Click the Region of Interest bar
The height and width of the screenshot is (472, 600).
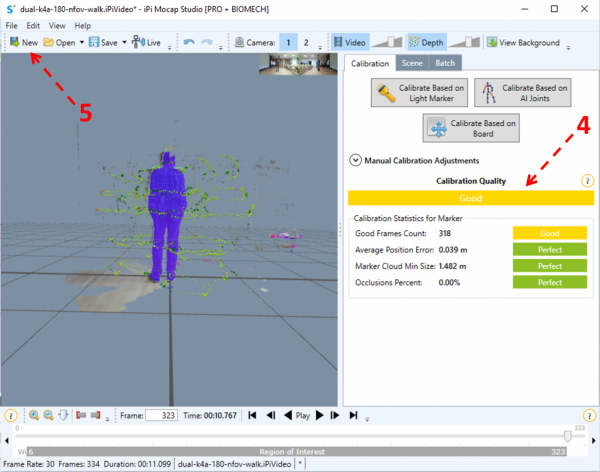pyautogui.click(x=297, y=452)
